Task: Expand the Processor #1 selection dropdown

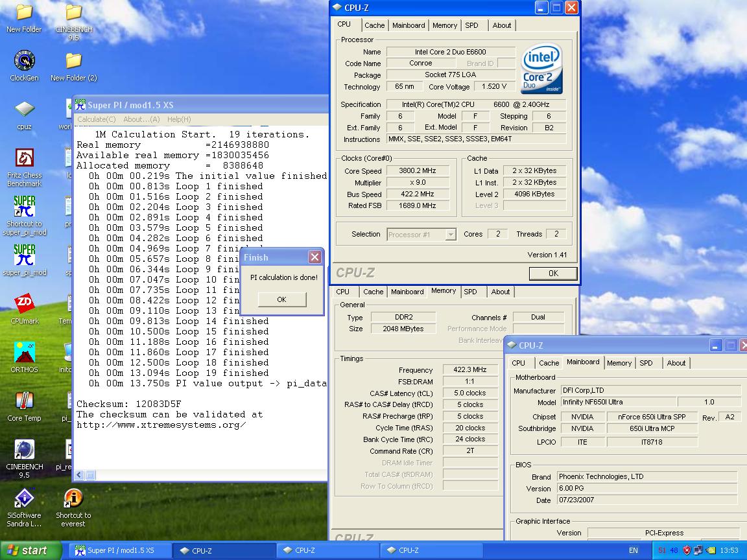Action: pos(451,235)
